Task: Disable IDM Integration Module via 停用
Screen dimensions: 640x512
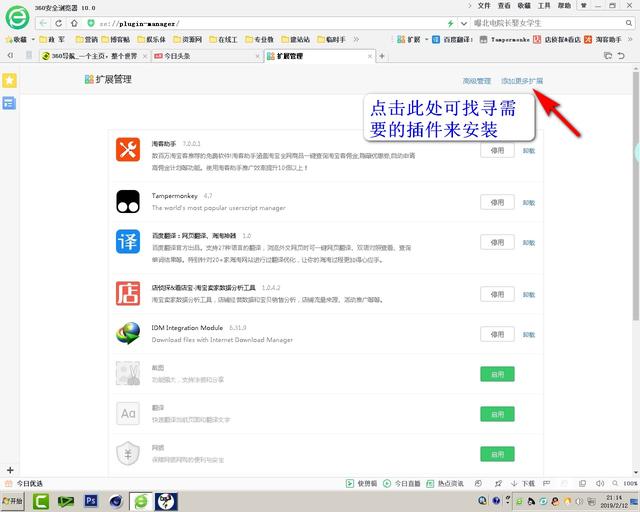Action: click(497, 334)
